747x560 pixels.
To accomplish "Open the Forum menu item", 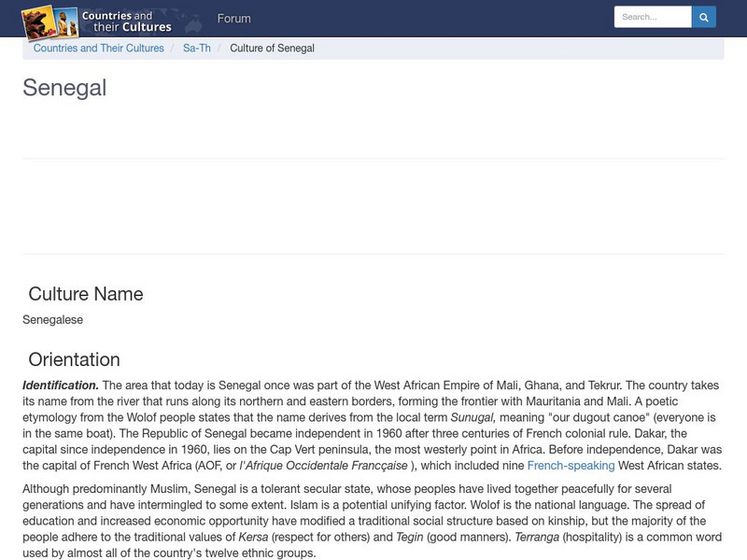I will pos(234,18).
